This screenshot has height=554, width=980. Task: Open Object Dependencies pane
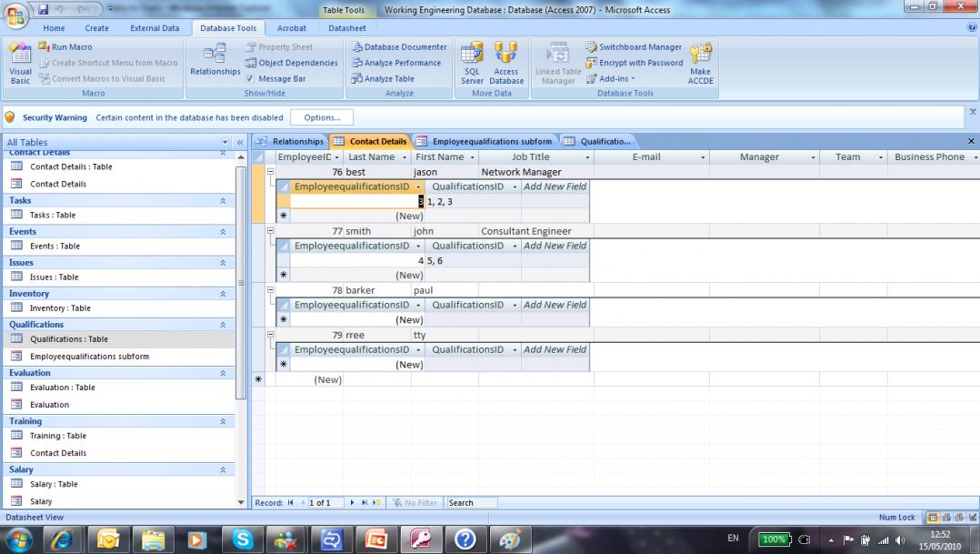pyautogui.click(x=291, y=63)
